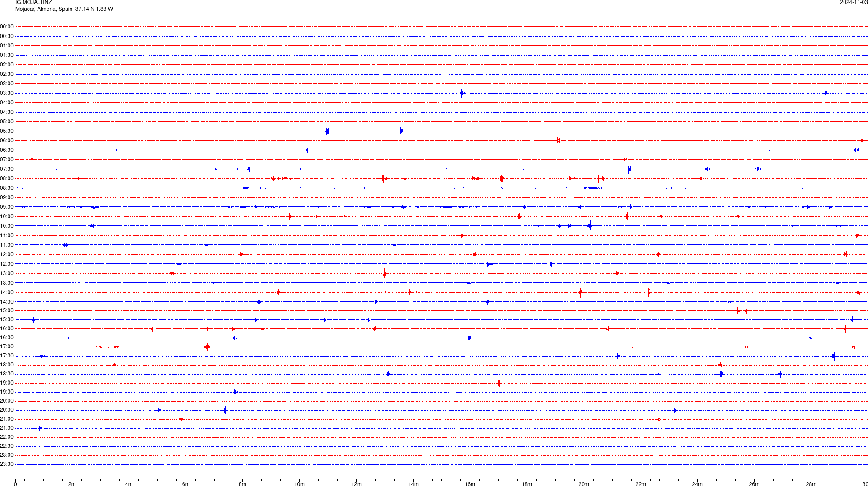Click the station code IG.MOJA..HNZ
This screenshot has width=868, height=488.
click(x=33, y=2)
